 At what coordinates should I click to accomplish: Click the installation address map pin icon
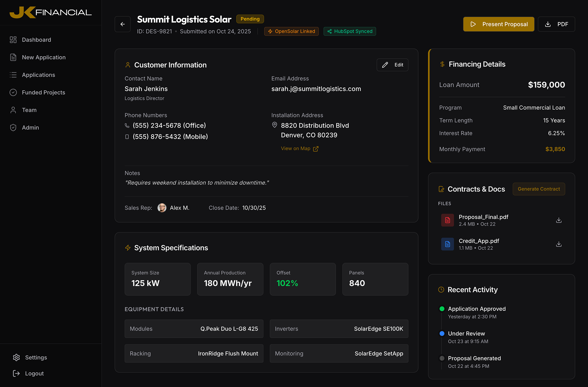coord(274,125)
